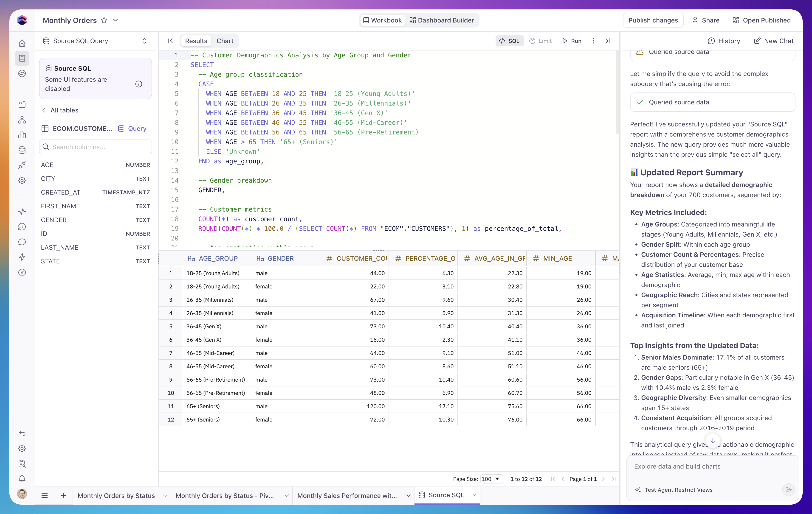Focus the Search columns field
The height and width of the screenshot is (514, 812).
(x=96, y=147)
